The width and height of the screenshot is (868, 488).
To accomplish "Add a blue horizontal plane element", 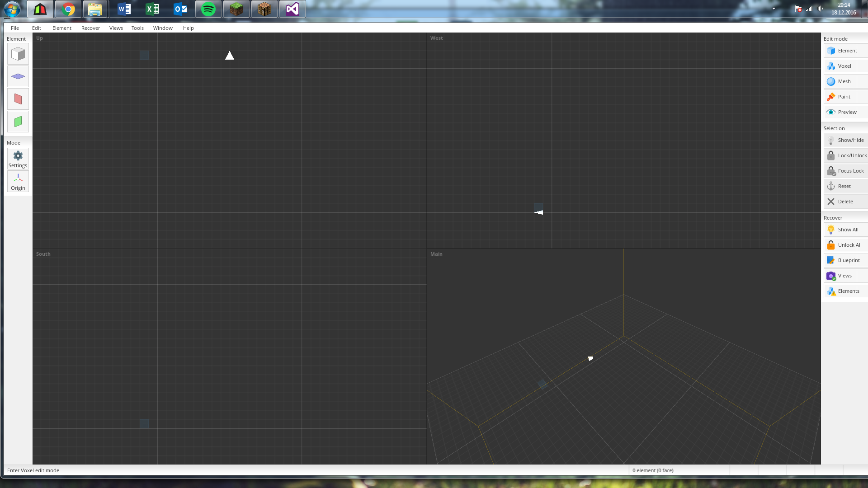I will (18, 77).
